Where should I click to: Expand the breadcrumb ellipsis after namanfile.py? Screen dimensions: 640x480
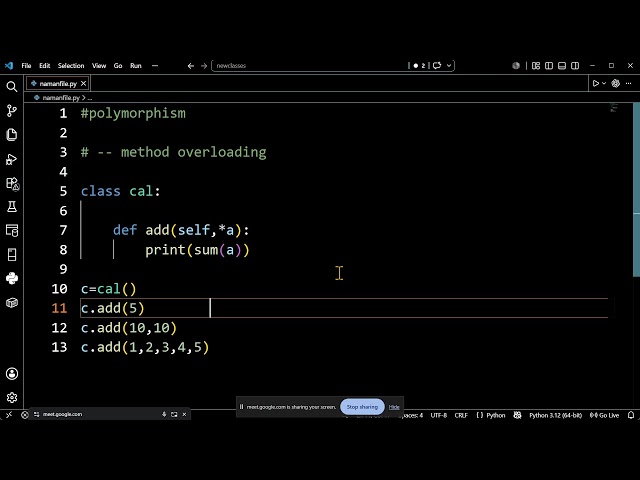coord(90,98)
